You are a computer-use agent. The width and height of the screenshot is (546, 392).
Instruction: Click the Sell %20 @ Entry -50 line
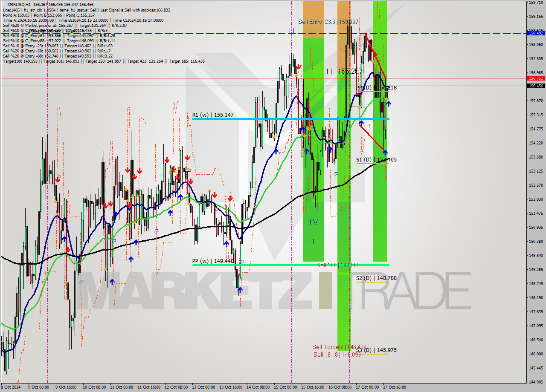[56, 51]
